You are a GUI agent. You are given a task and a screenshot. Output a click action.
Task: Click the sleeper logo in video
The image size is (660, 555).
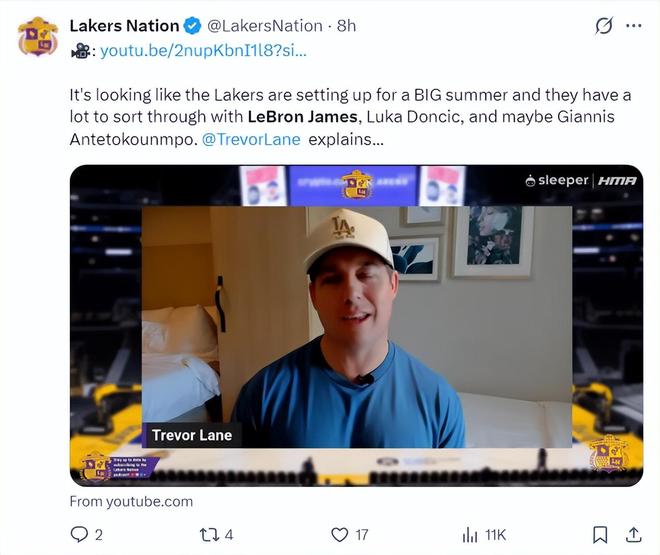pos(558,180)
